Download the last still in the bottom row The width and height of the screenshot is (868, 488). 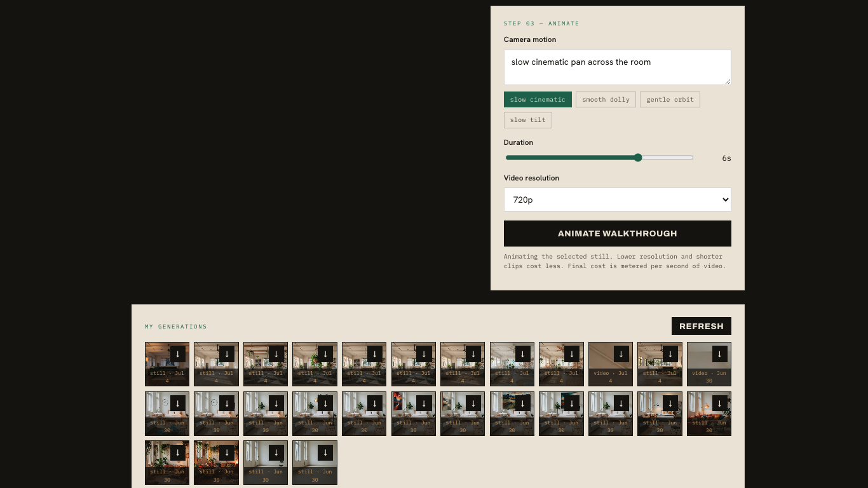pos(325,452)
